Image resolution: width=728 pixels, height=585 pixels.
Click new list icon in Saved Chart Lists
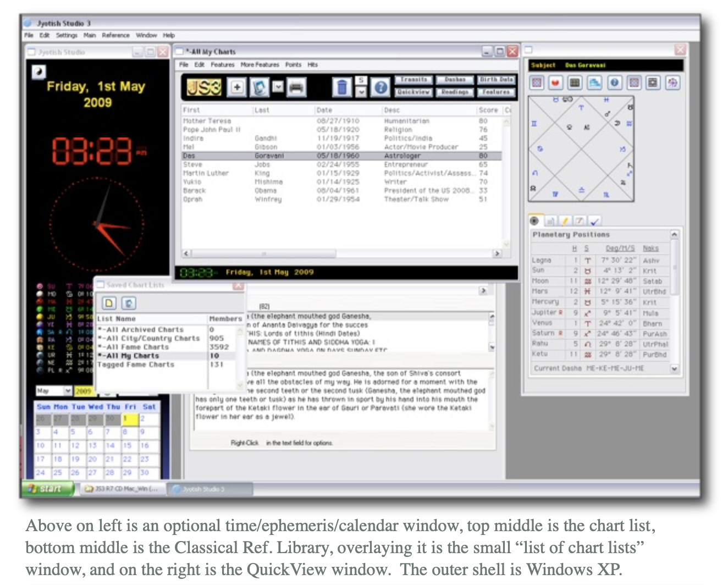click(109, 303)
